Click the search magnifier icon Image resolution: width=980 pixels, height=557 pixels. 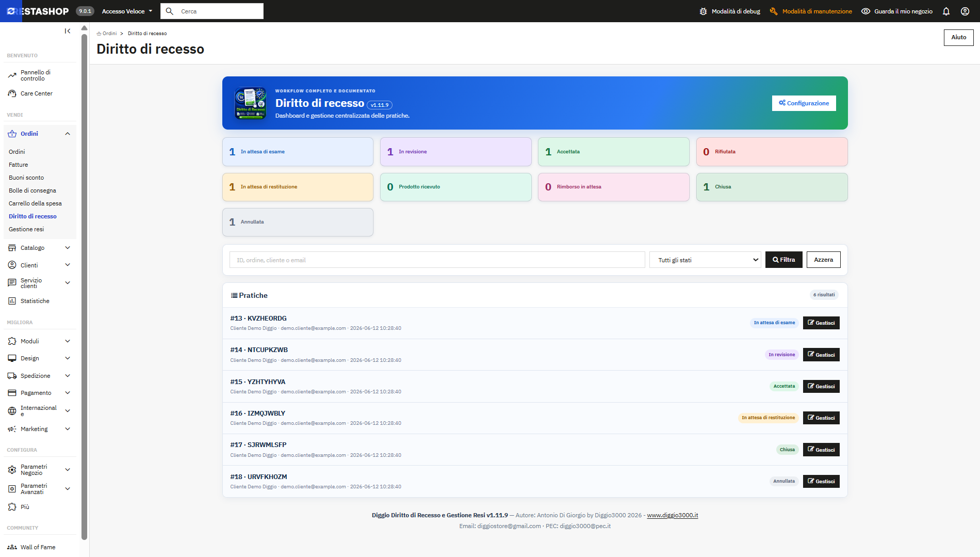[x=169, y=11]
